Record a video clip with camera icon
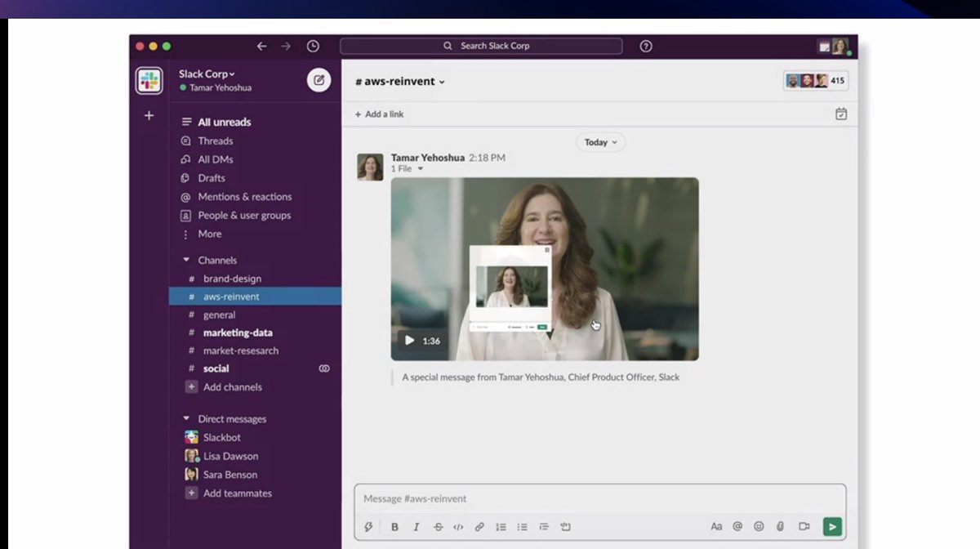This screenshot has width=980, height=549. point(804,527)
